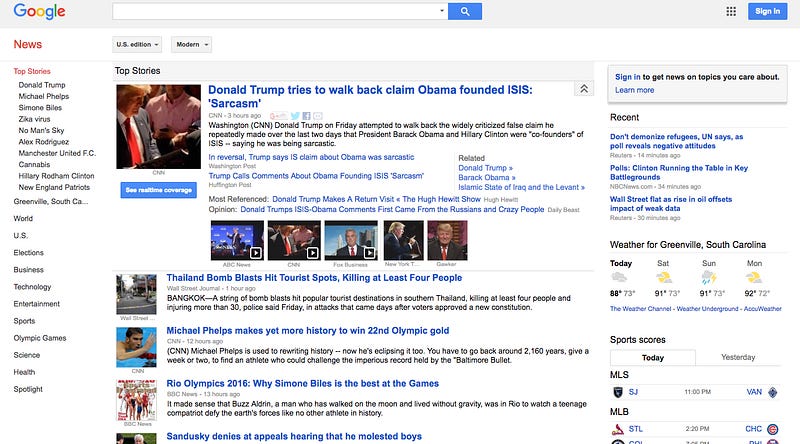Open the main Trump story photo

[x=159, y=127]
